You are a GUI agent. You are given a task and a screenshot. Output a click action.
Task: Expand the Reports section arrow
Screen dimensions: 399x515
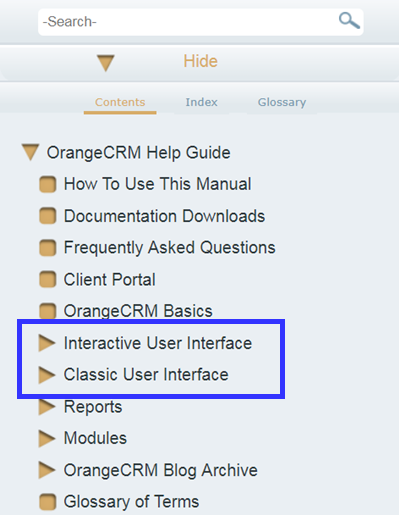(47, 407)
